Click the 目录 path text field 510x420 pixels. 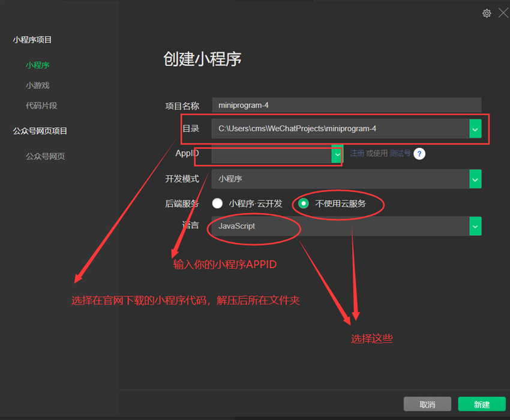340,128
